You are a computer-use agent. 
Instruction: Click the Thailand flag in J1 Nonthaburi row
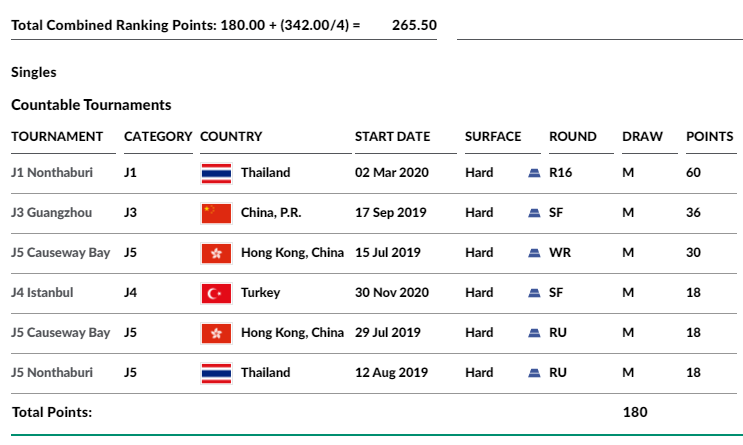[217, 173]
